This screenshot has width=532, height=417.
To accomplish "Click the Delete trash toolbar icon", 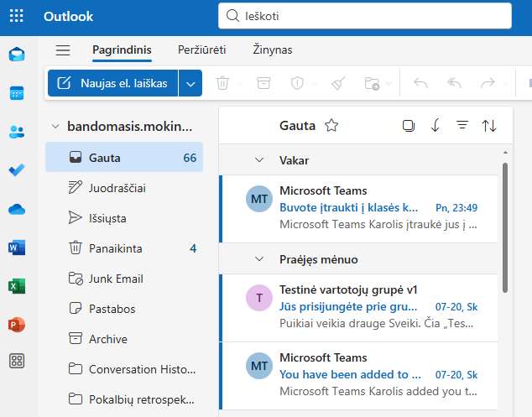I will tap(222, 83).
